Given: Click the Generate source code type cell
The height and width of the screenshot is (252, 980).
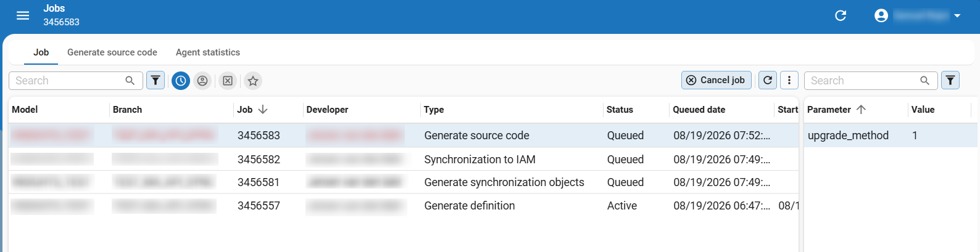Looking at the screenshot, I should (x=476, y=136).
